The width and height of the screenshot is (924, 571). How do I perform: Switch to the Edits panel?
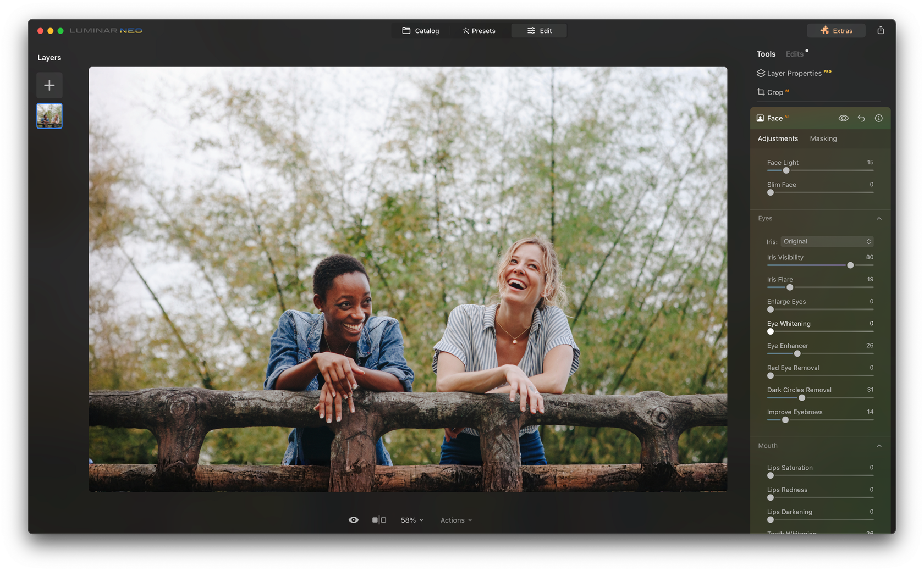[x=795, y=53]
